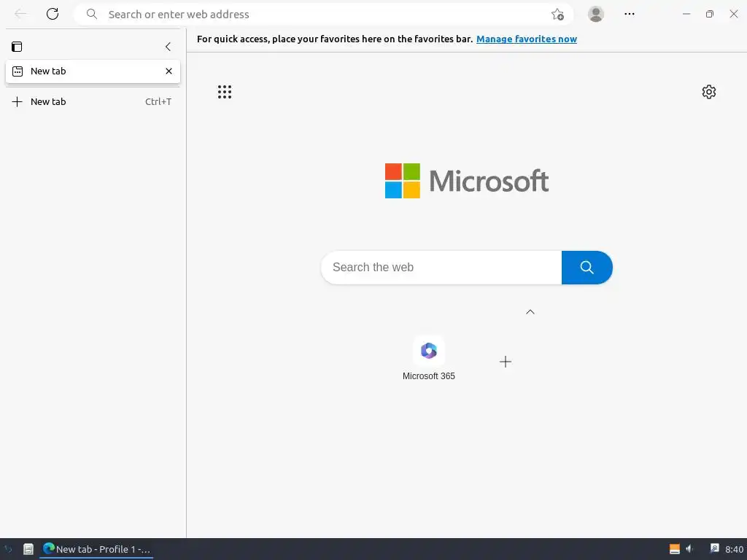Restore down the browser window

709,14
